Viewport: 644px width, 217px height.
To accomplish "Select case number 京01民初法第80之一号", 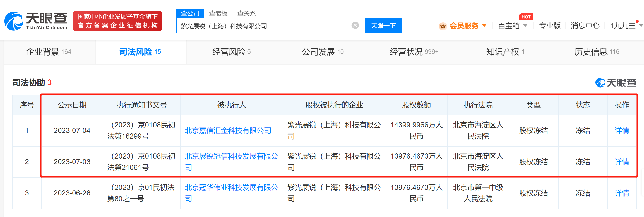I will pos(141,193).
